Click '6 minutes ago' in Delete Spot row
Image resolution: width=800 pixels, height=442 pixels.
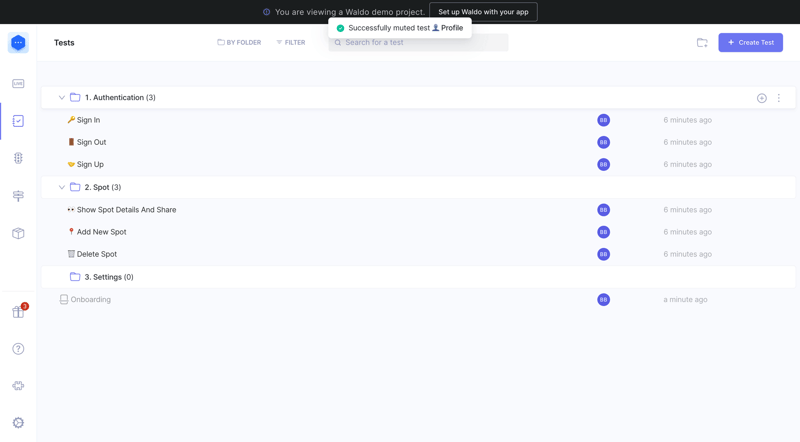[x=688, y=254]
